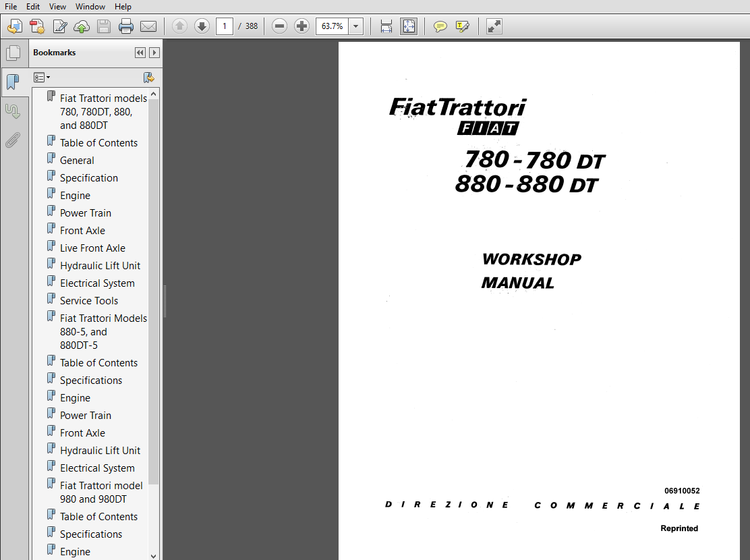The height and width of the screenshot is (560, 750).
Task: Click the zoom percentage field 63.7%
Action: click(333, 26)
